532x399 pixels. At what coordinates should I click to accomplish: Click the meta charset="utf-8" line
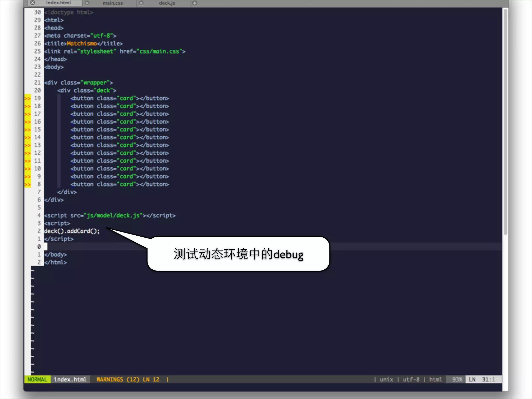[x=80, y=36]
